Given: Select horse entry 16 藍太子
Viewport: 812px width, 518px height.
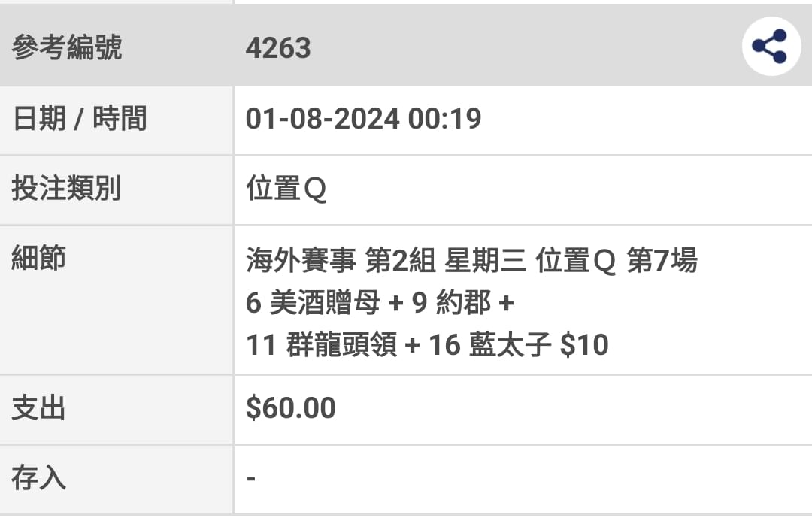Looking at the screenshot, I should point(489,345).
